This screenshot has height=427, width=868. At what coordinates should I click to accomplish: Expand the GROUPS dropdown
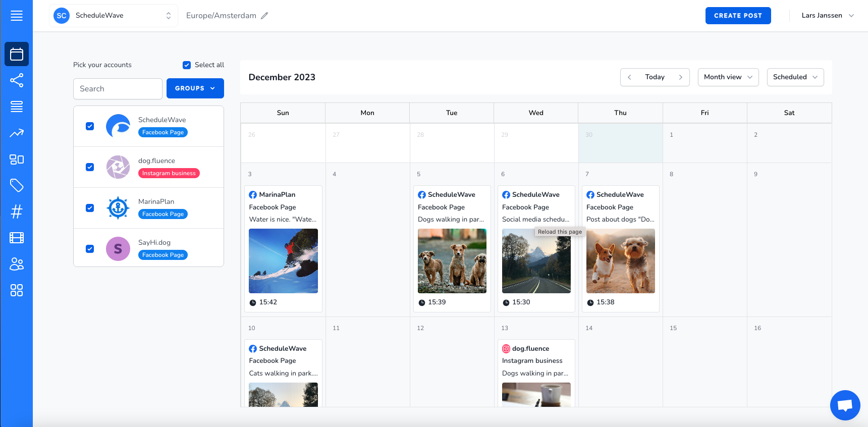pos(195,88)
